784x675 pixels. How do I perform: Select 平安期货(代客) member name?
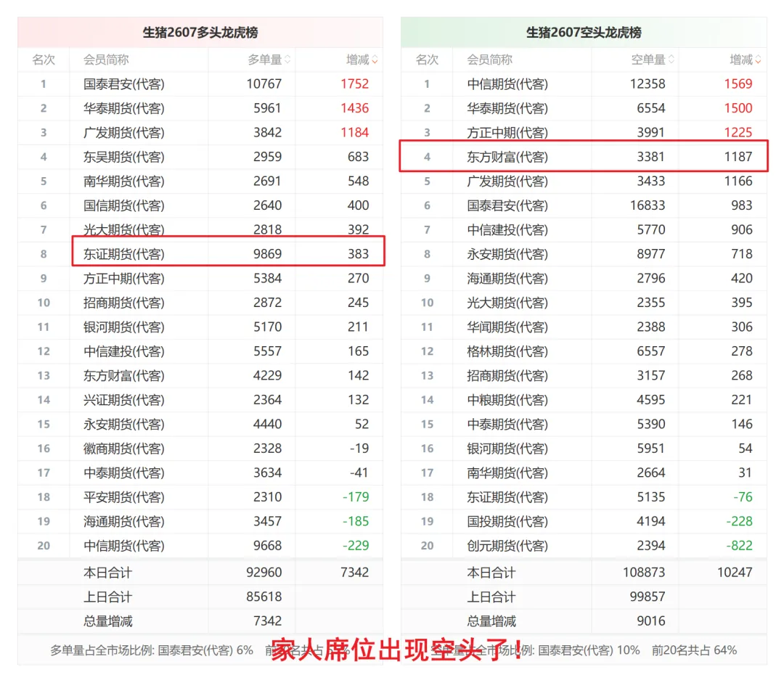(124, 497)
